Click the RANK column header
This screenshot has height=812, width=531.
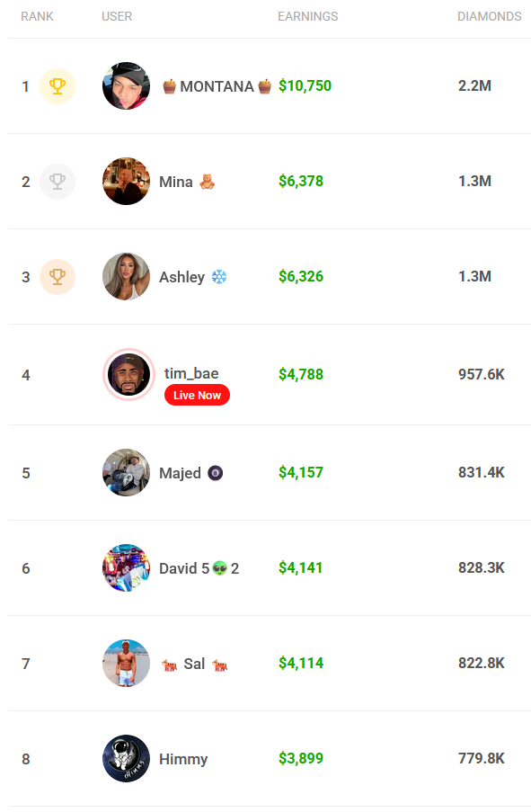37,16
